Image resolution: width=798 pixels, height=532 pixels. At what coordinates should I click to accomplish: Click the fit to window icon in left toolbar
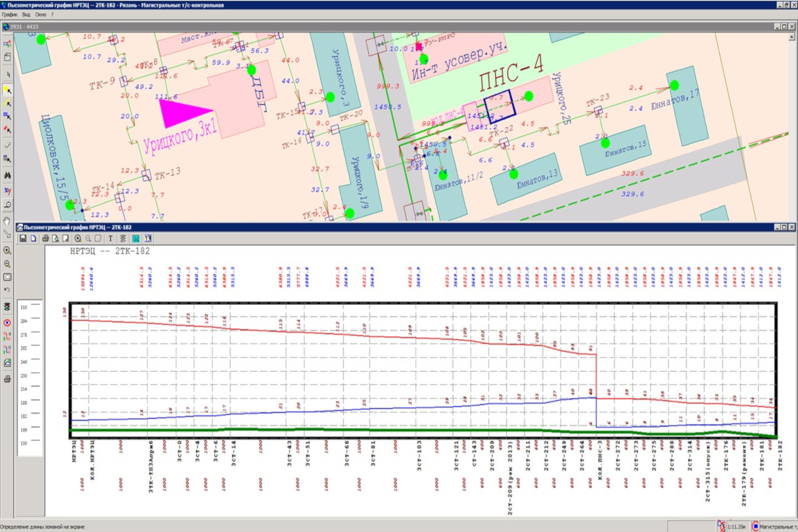7,277
